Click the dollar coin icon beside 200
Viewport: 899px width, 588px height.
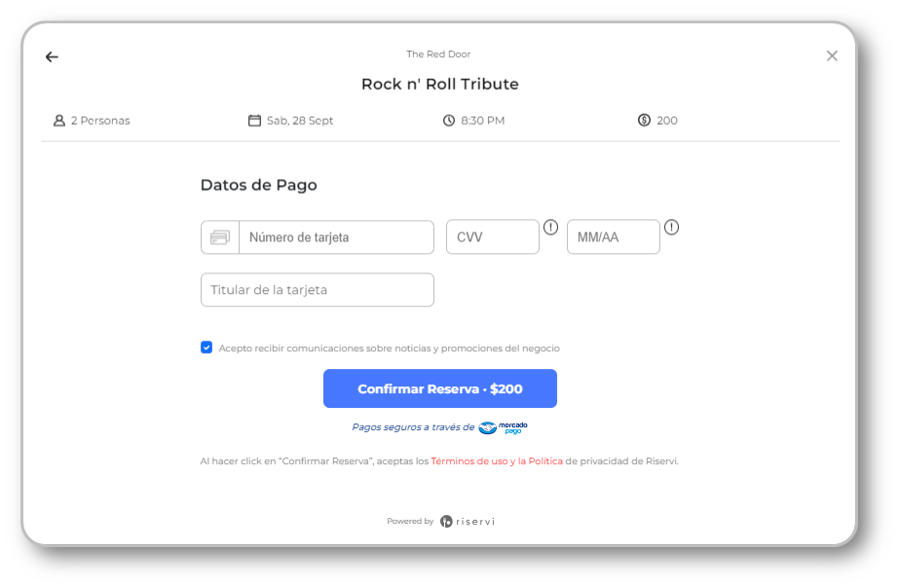pyautogui.click(x=644, y=121)
